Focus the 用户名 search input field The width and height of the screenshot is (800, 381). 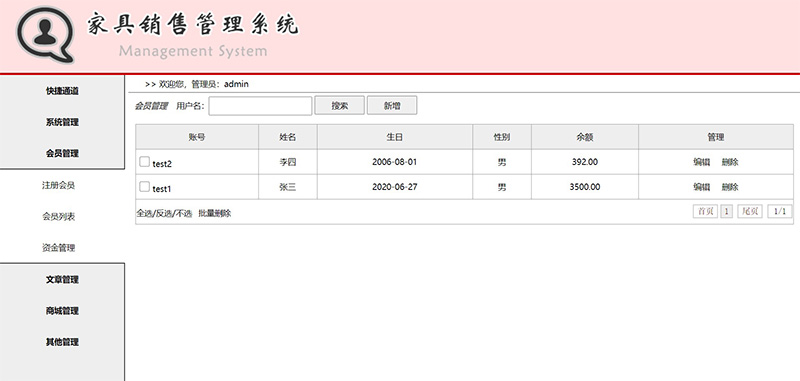click(x=260, y=106)
